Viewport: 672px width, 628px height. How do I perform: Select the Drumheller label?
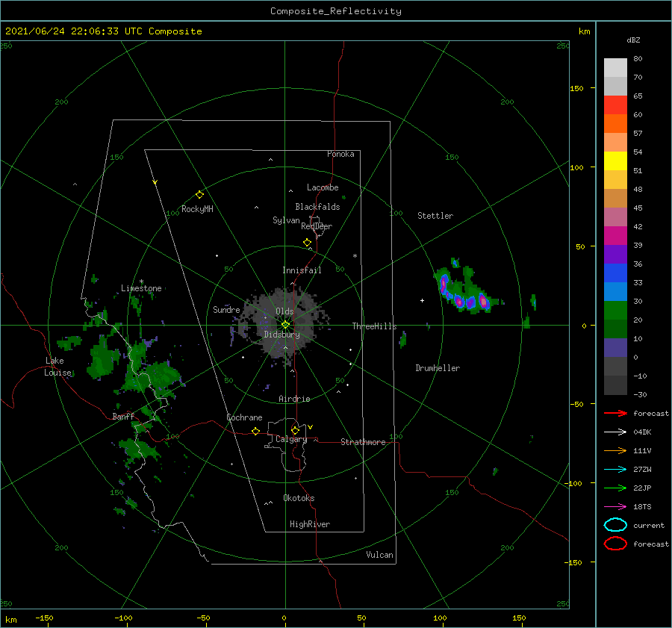(x=438, y=368)
